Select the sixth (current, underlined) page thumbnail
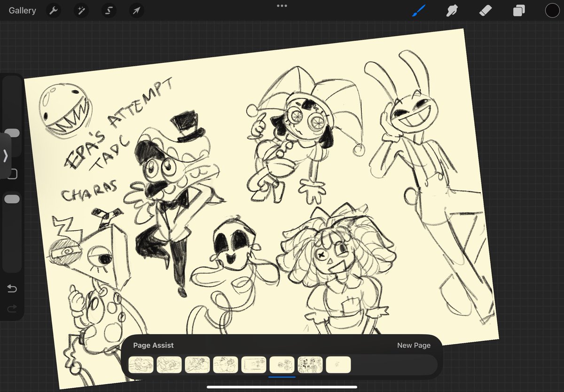This screenshot has height=392, width=564. coord(282,365)
